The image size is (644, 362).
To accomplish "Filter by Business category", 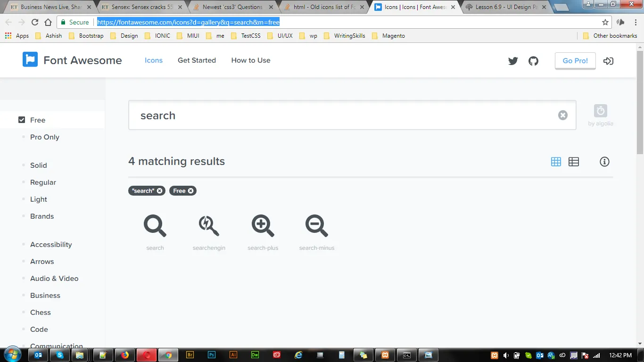I will [x=45, y=296].
